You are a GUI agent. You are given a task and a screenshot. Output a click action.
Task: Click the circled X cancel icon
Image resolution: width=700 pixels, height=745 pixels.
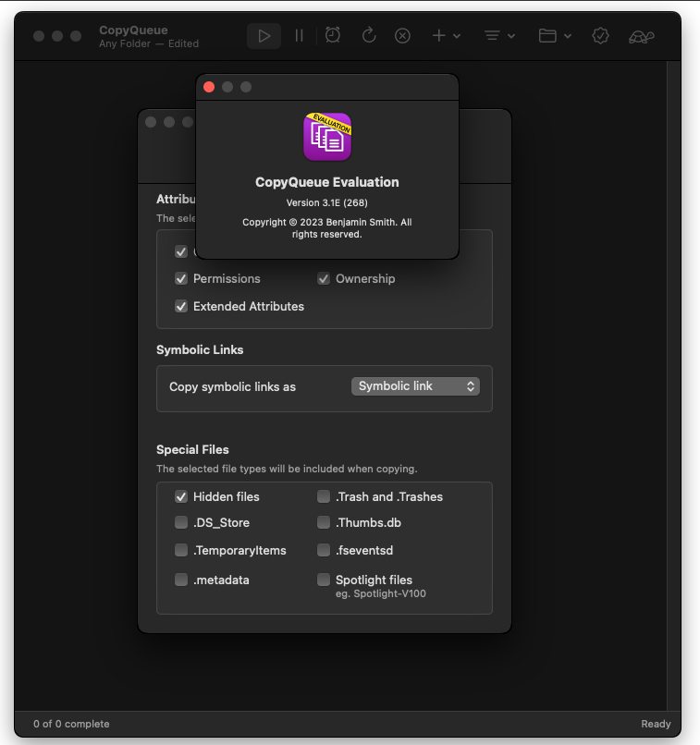402,36
